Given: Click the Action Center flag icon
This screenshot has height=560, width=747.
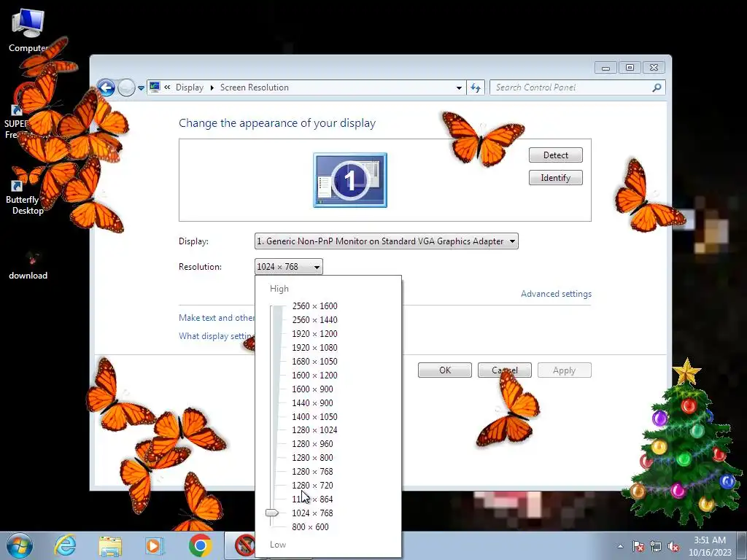Looking at the screenshot, I should point(638,546).
